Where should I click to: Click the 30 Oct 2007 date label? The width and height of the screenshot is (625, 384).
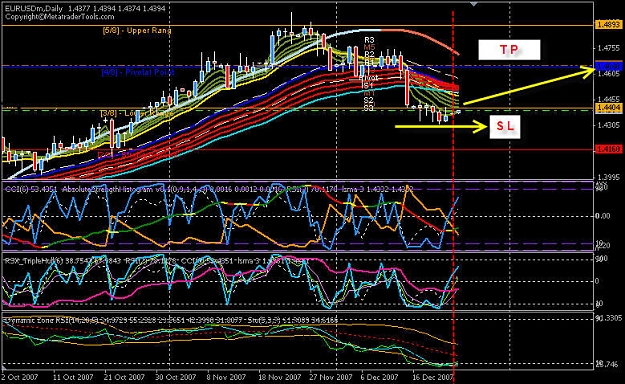[175, 377]
